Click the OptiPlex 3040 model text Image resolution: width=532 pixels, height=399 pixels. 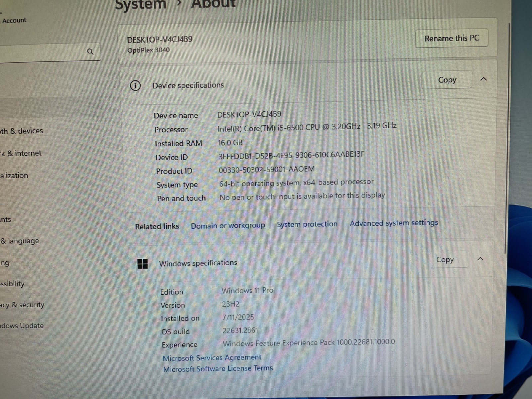148,50
